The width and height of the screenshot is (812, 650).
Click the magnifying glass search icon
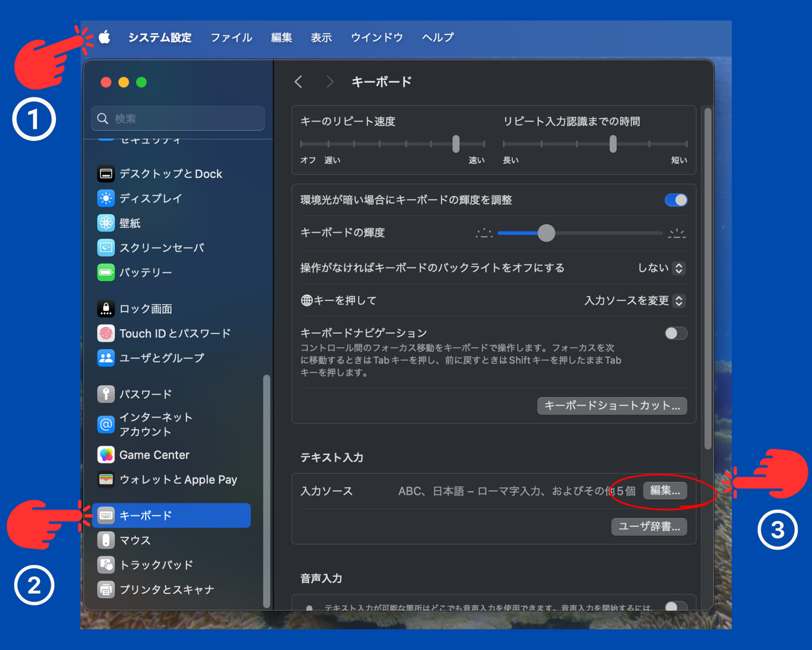click(103, 118)
